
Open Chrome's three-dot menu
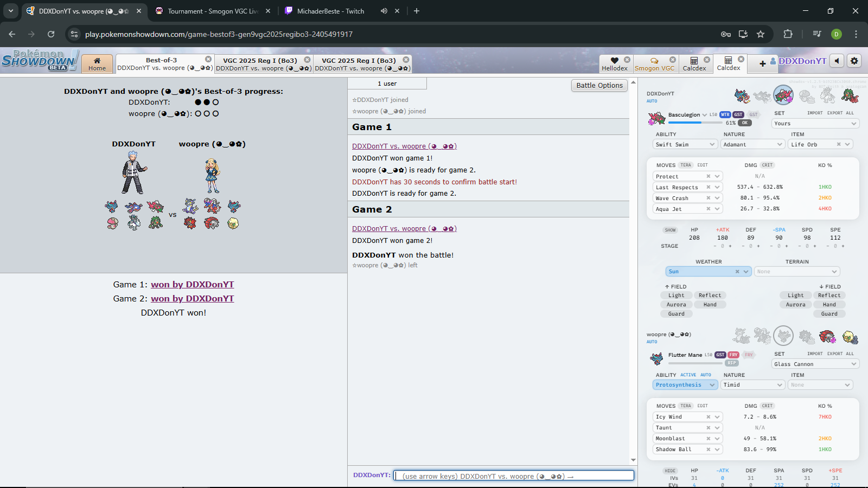(856, 34)
